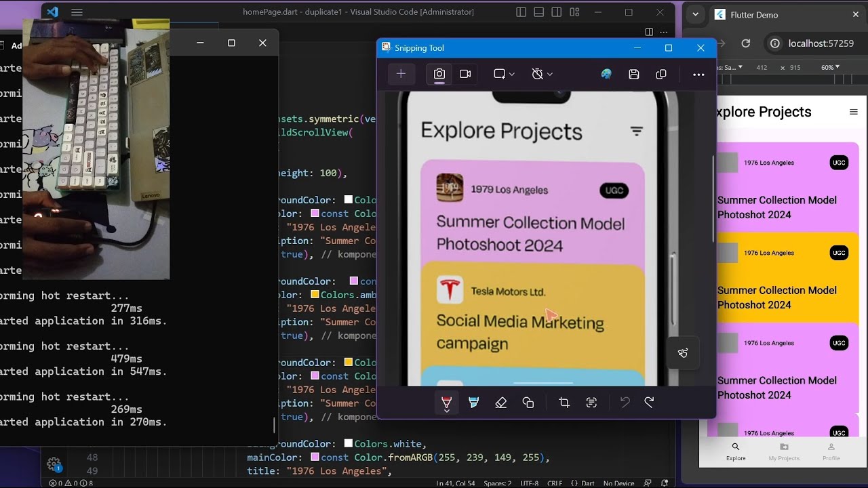
Task: Reload the localhost page in browser
Action: (x=746, y=43)
